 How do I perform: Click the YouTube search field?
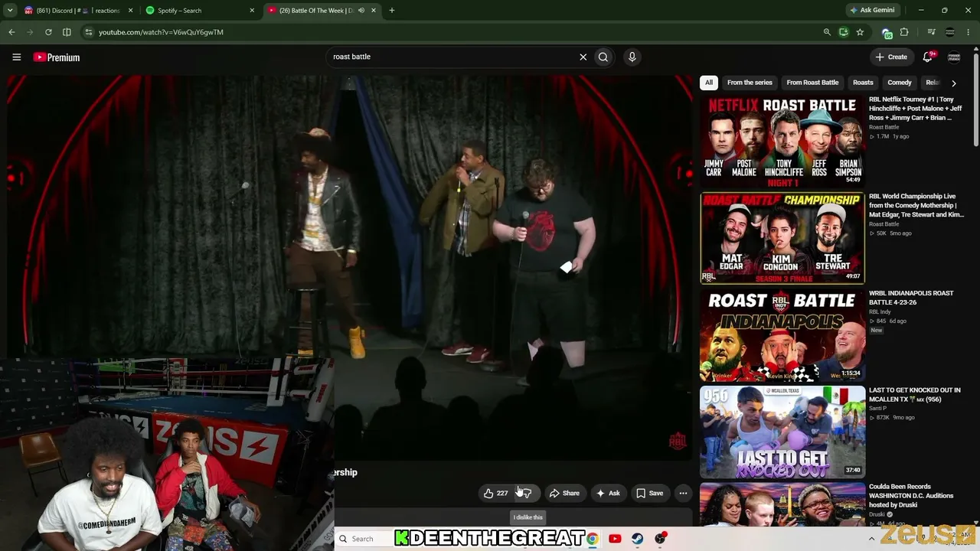coord(453,57)
